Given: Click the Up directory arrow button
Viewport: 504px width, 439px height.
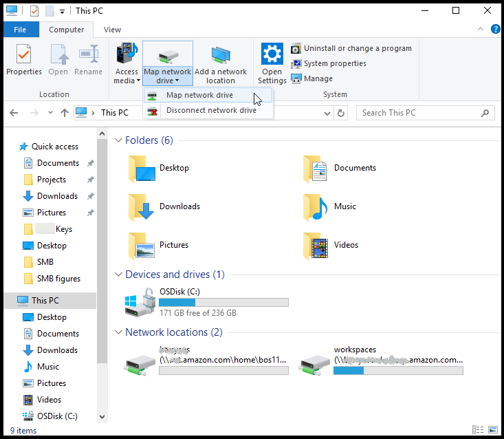Looking at the screenshot, I should click(64, 113).
